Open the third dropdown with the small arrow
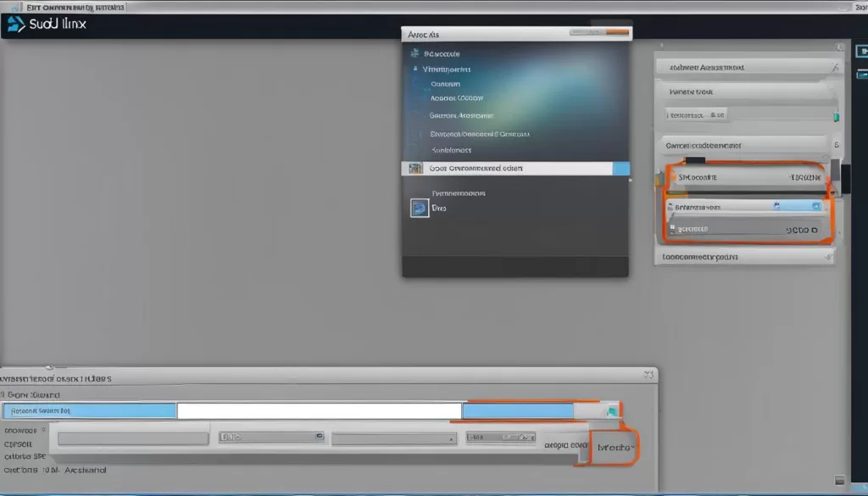The width and height of the screenshot is (868, 496). click(392, 438)
